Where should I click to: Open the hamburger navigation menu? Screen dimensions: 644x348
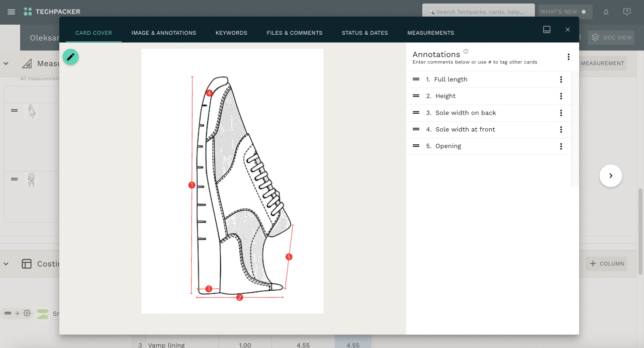click(11, 12)
